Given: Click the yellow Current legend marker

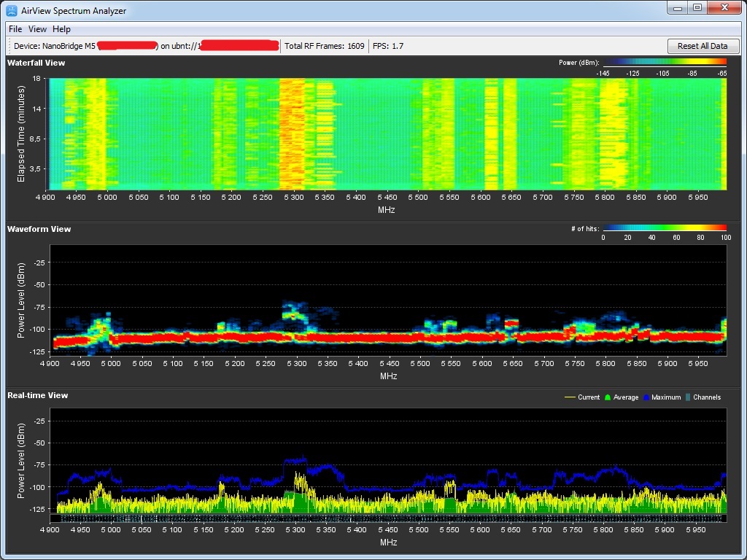Looking at the screenshot, I should point(570,397).
